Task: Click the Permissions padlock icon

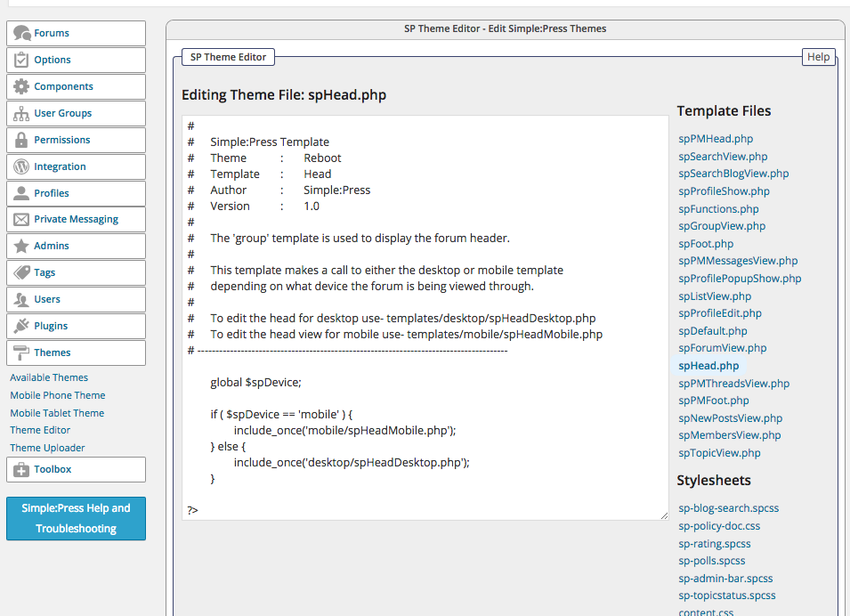Action: (21, 140)
